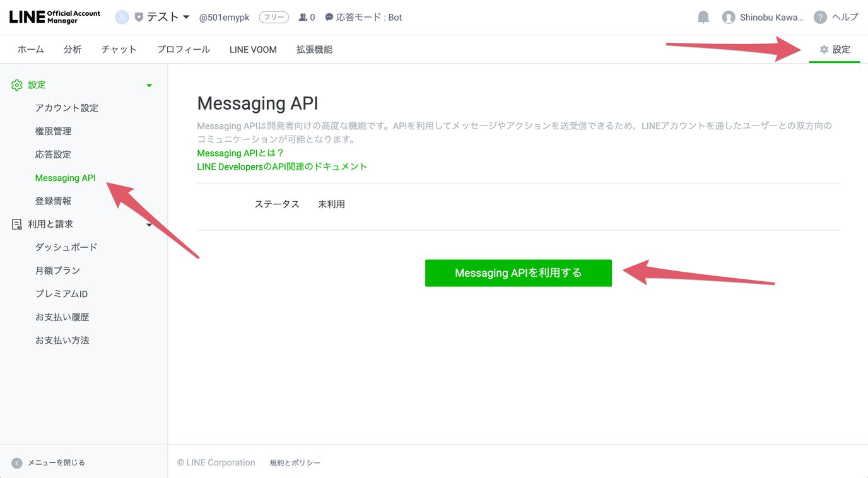Open the 規約とポリシー footer link
The width and height of the screenshot is (868, 478).
coord(295,462)
